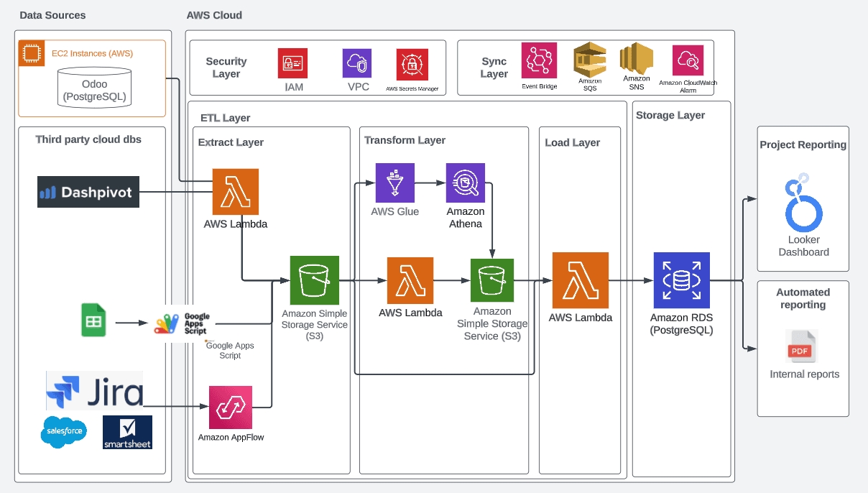Click the 'ETL Layer' title
The height and width of the screenshot is (493, 868).
(226, 118)
